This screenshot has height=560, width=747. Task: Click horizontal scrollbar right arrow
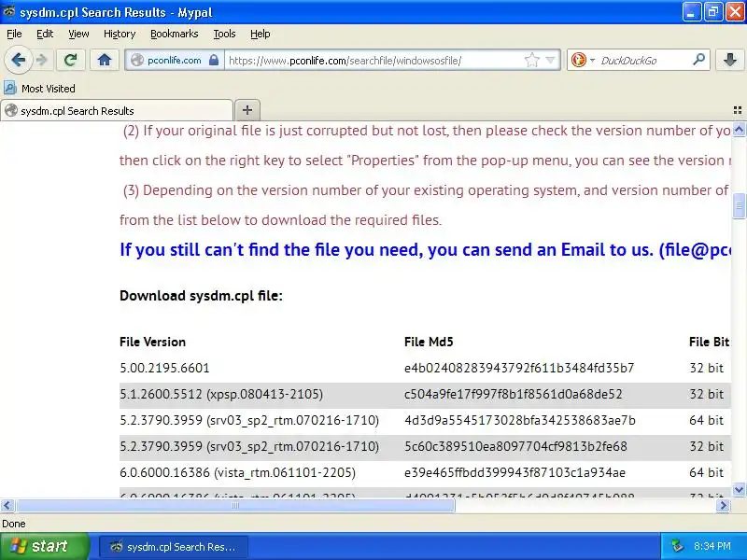723,505
